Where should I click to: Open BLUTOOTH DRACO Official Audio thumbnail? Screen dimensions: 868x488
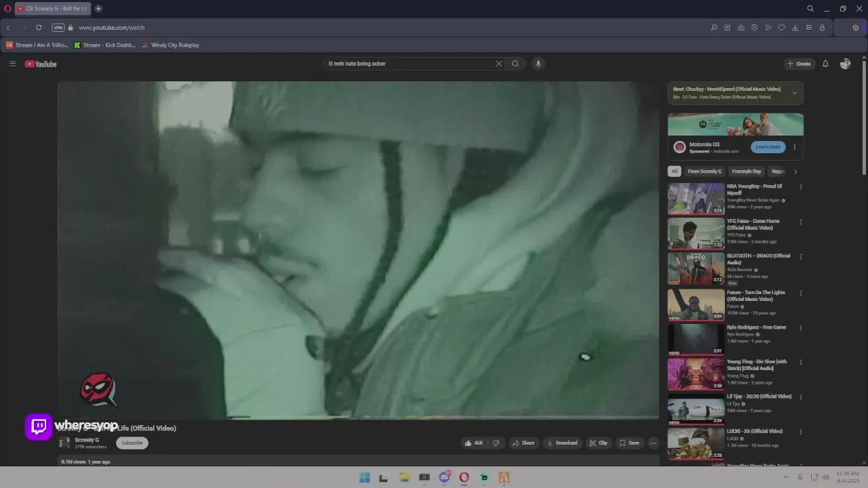click(696, 268)
